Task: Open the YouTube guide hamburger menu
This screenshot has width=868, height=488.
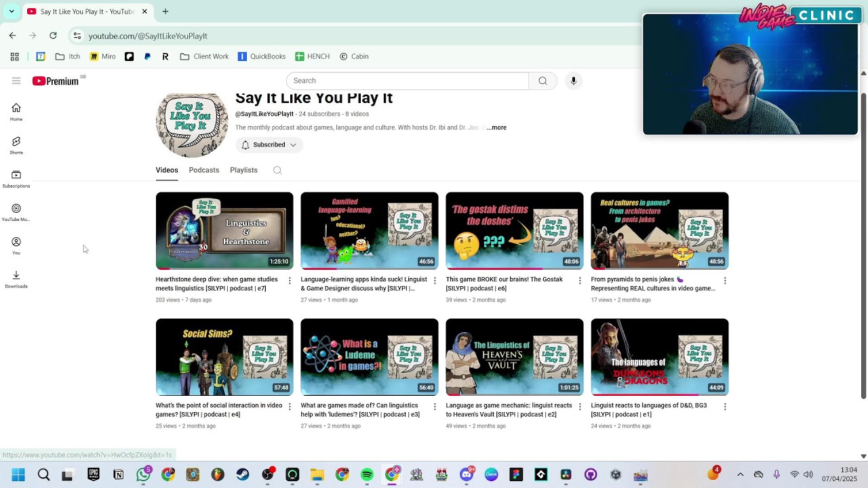Action: coord(16,81)
